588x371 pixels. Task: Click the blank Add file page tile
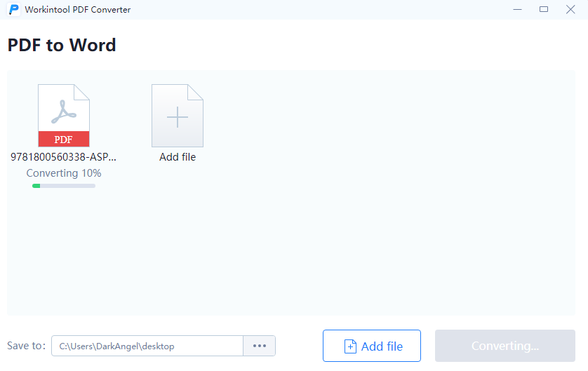pos(178,116)
